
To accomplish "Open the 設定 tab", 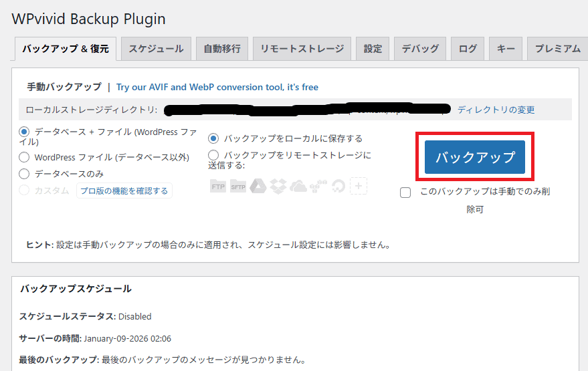I will [x=373, y=49].
